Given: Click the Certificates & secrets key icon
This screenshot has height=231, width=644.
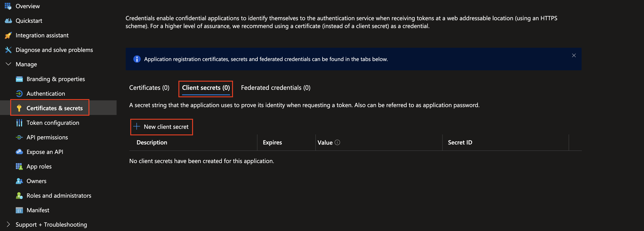Looking at the screenshot, I should click(19, 108).
